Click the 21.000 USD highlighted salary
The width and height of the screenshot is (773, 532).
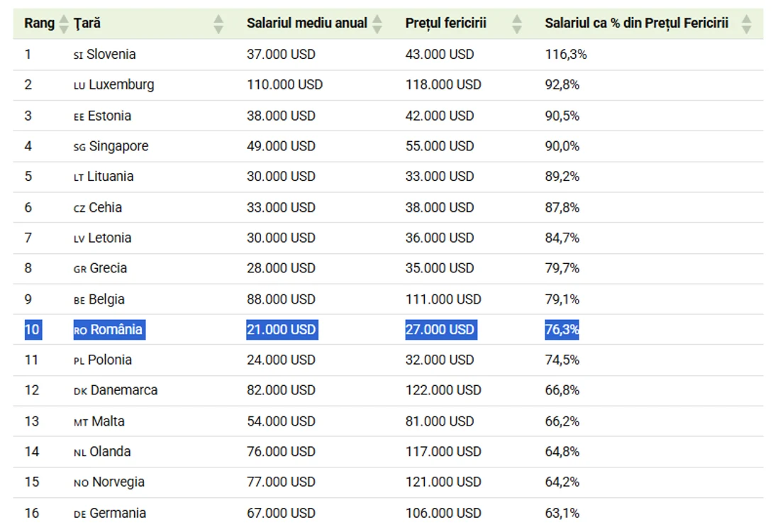point(282,329)
